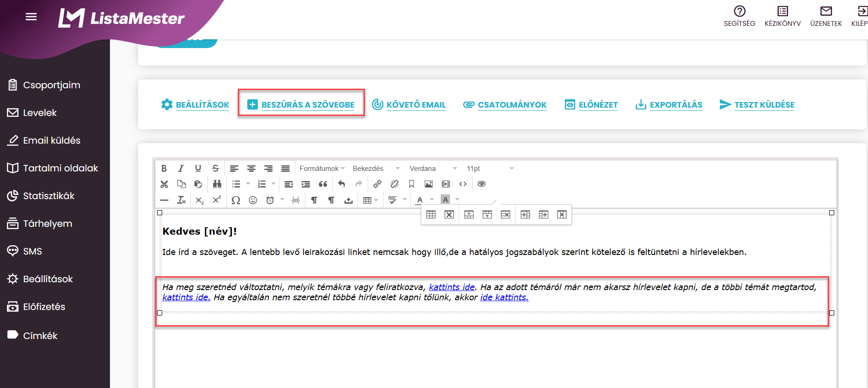Delete the table via popup toolbar
868x388 pixels.
(449, 214)
